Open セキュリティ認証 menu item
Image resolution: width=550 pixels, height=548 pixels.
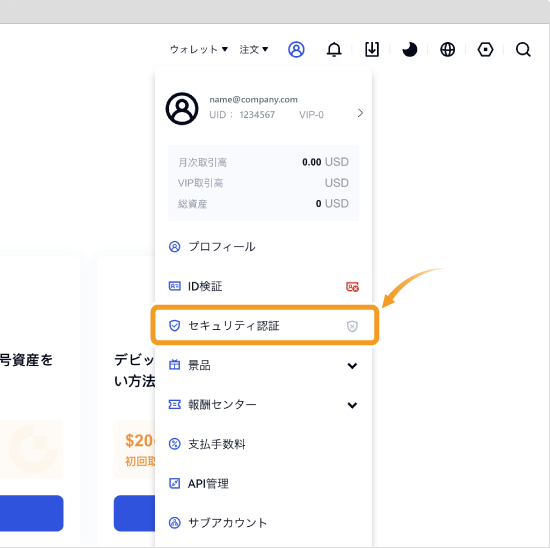coord(264,326)
